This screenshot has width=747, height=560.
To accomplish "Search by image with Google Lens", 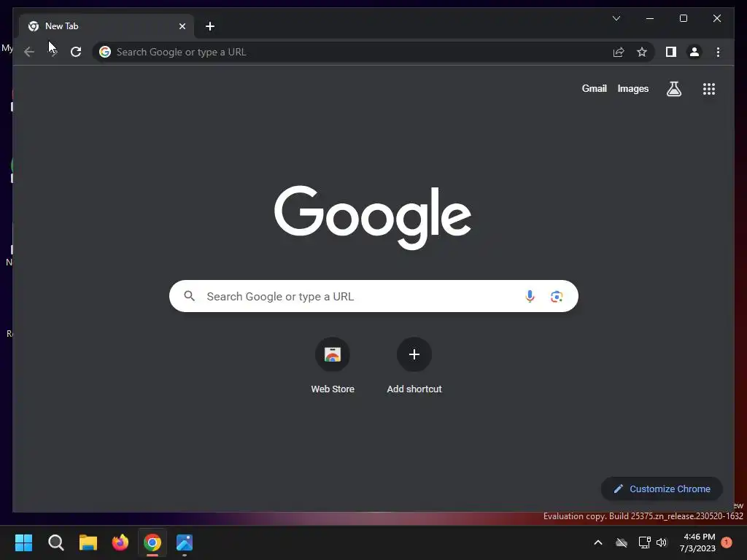I will click(557, 296).
